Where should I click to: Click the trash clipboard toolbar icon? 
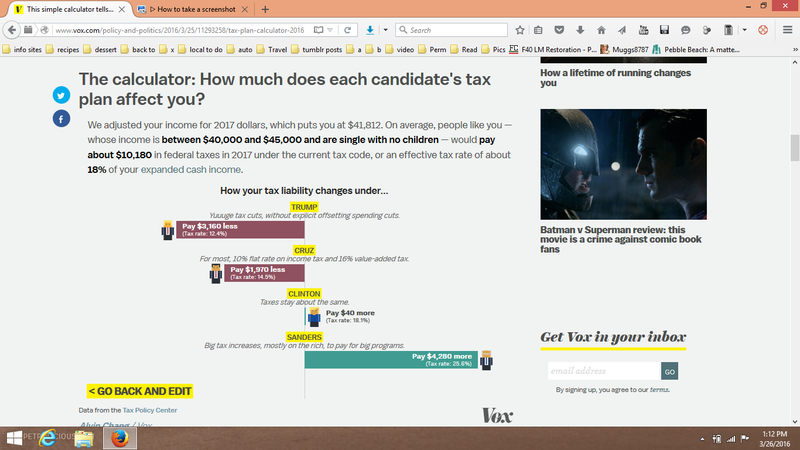(728, 30)
